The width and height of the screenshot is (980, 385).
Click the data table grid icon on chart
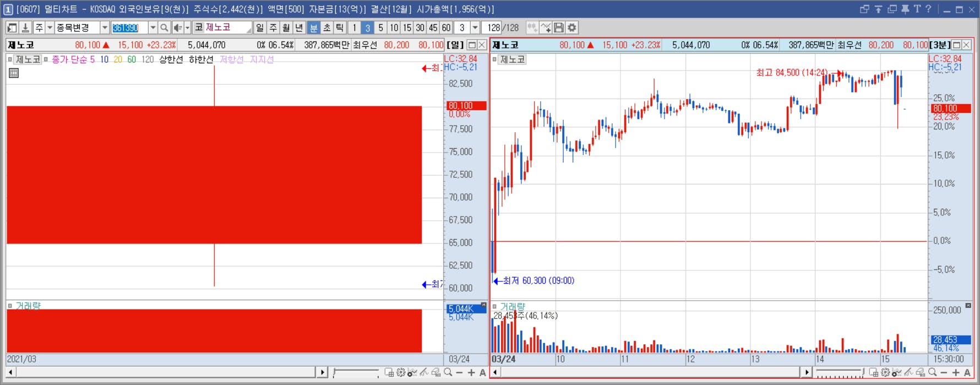pos(14,73)
